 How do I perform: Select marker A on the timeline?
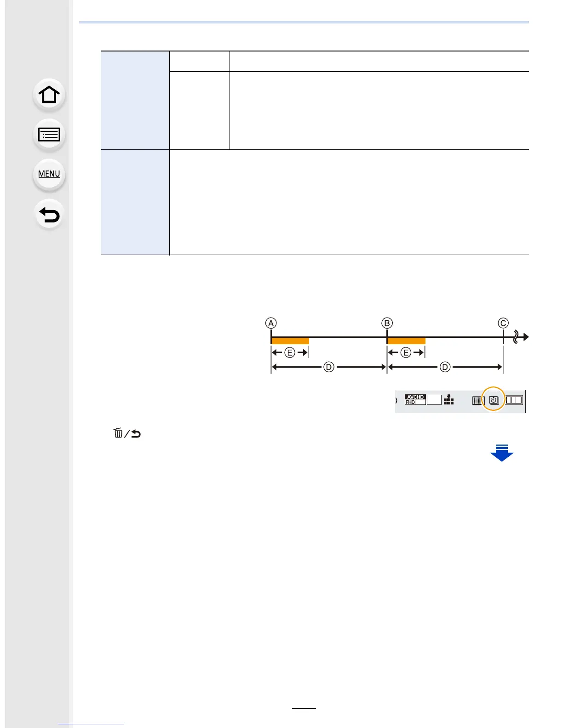tap(271, 323)
